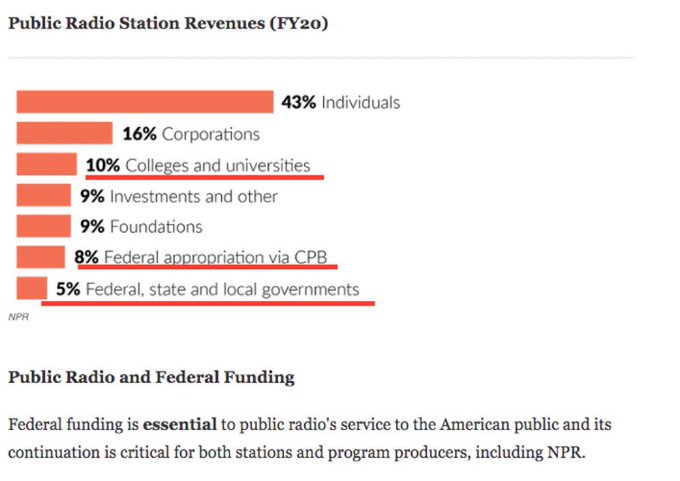Click the 'Federal, state and local governments' label
Viewport: 680px width, 481px height.
point(222,289)
